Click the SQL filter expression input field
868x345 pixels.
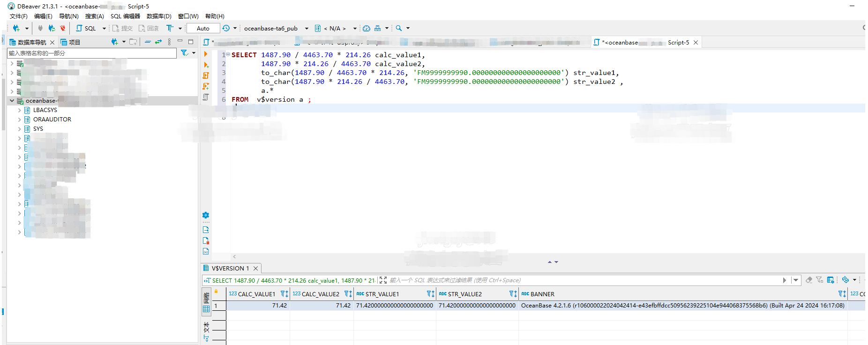(584, 280)
